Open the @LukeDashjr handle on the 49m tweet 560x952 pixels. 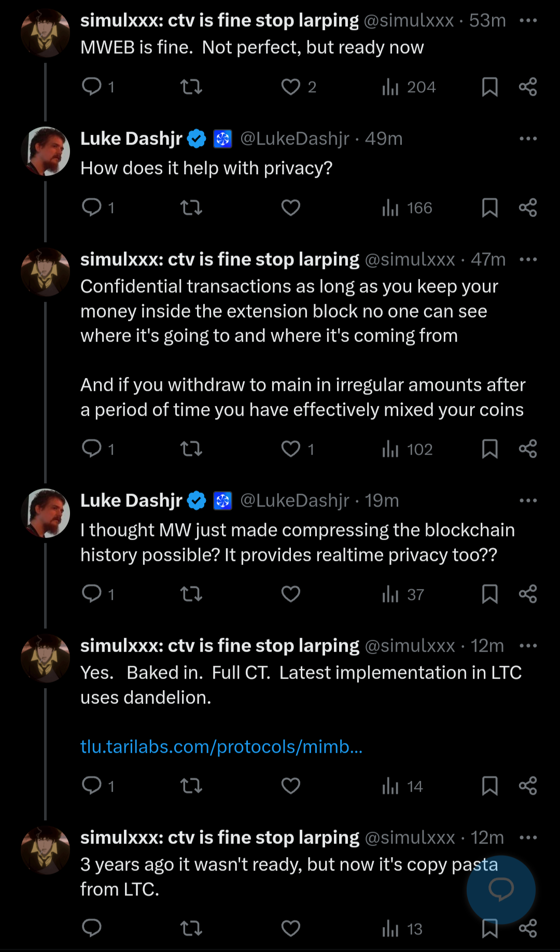tap(295, 139)
